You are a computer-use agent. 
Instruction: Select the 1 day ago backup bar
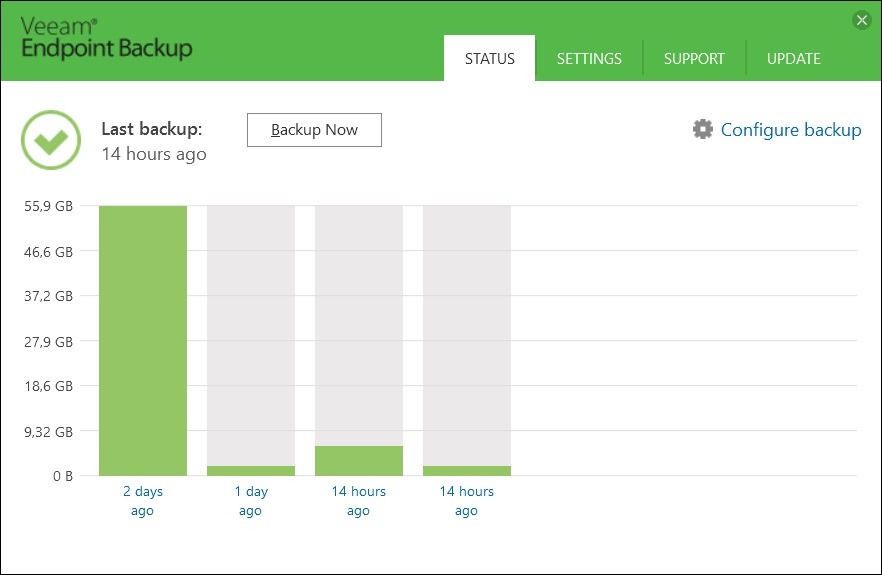pos(251,341)
